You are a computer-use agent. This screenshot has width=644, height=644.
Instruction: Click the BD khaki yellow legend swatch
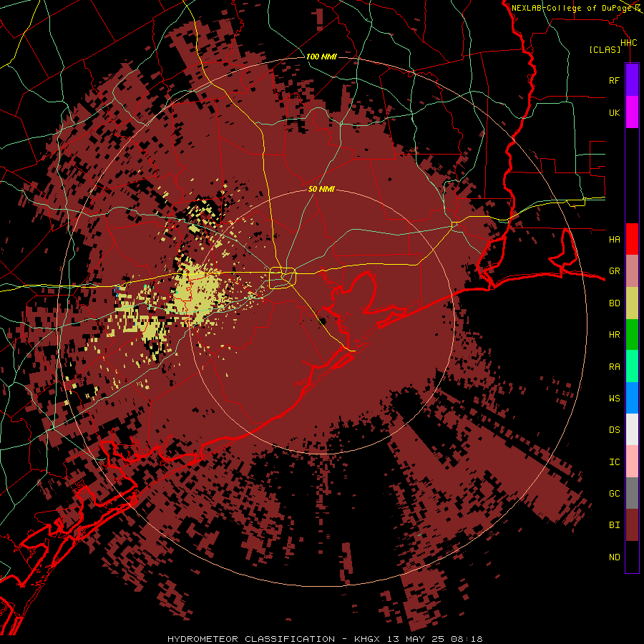632,303
